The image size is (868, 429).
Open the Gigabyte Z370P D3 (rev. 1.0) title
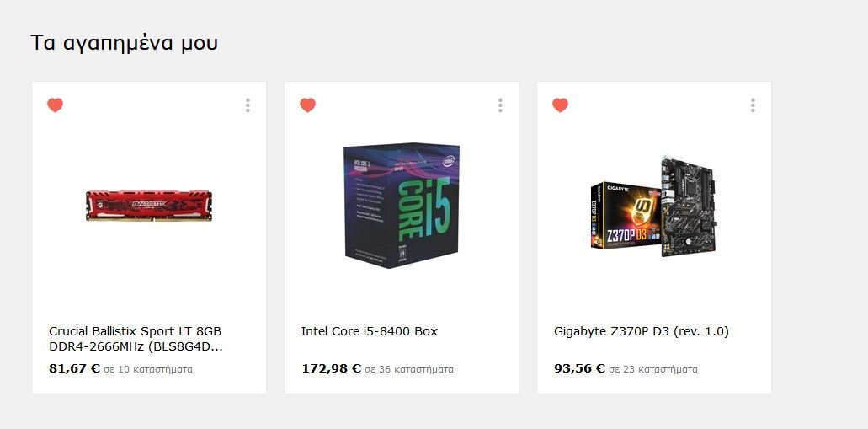641,331
